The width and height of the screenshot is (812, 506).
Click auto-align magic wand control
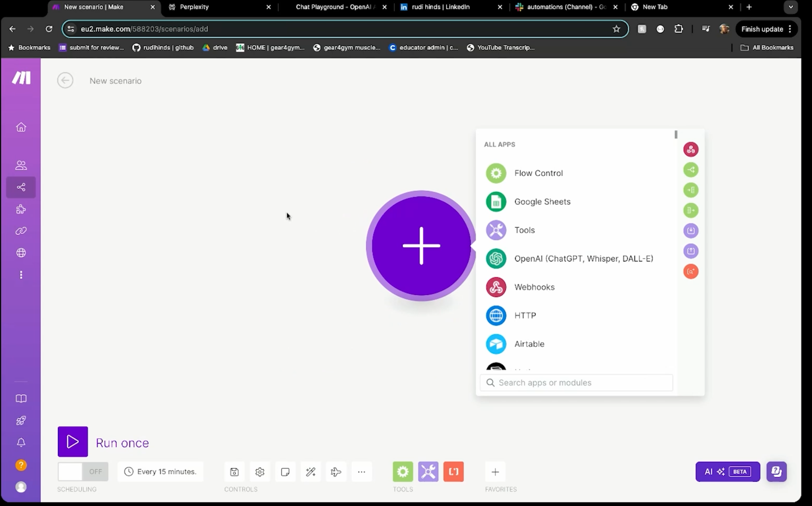coord(310,472)
